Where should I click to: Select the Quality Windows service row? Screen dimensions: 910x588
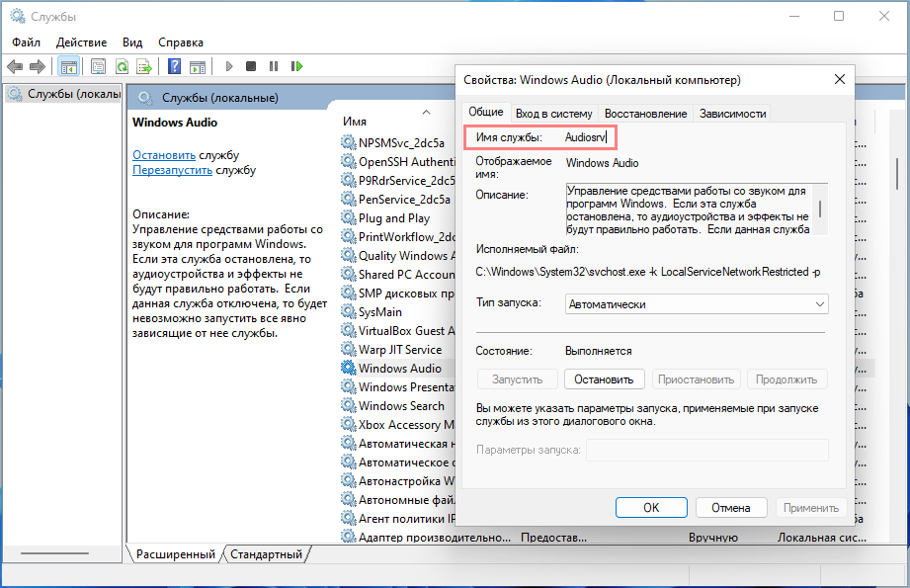(397, 255)
